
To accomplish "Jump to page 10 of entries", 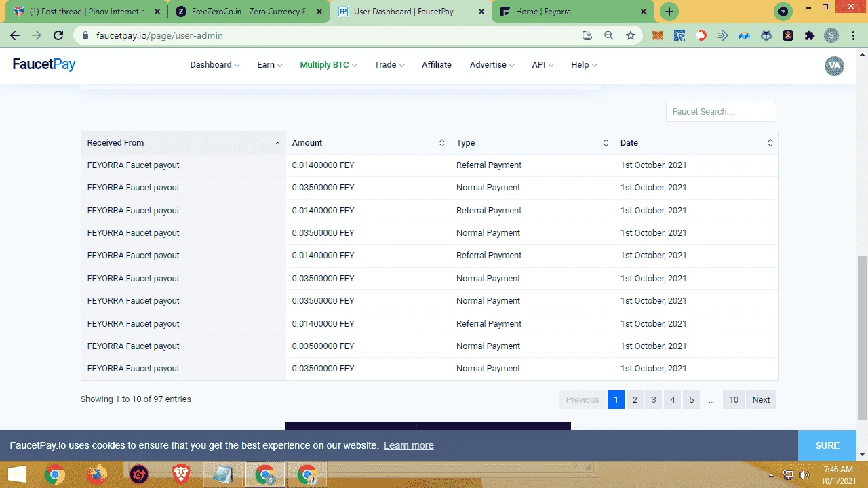I will (x=734, y=400).
